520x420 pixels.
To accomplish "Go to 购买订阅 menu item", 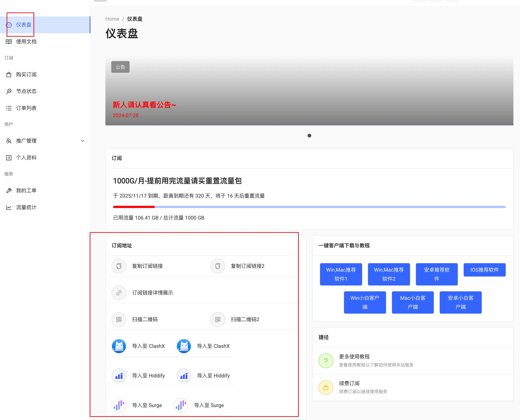I will click(45, 75).
